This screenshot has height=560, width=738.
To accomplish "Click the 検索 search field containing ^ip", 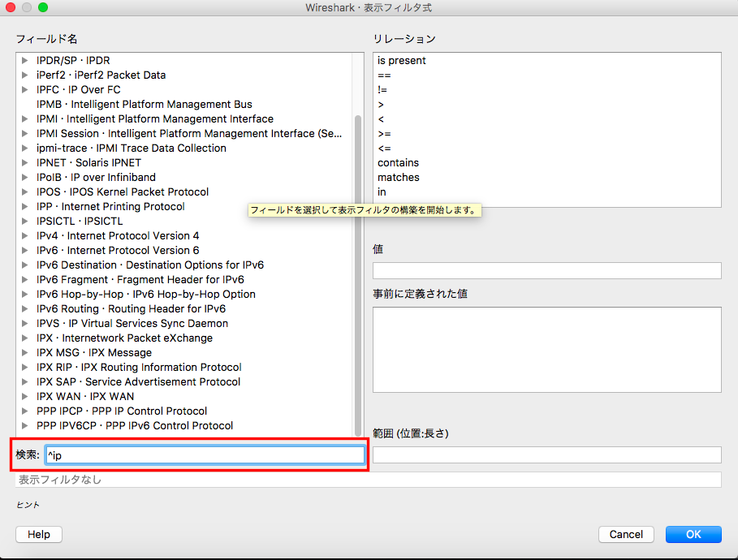I will [x=205, y=455].
